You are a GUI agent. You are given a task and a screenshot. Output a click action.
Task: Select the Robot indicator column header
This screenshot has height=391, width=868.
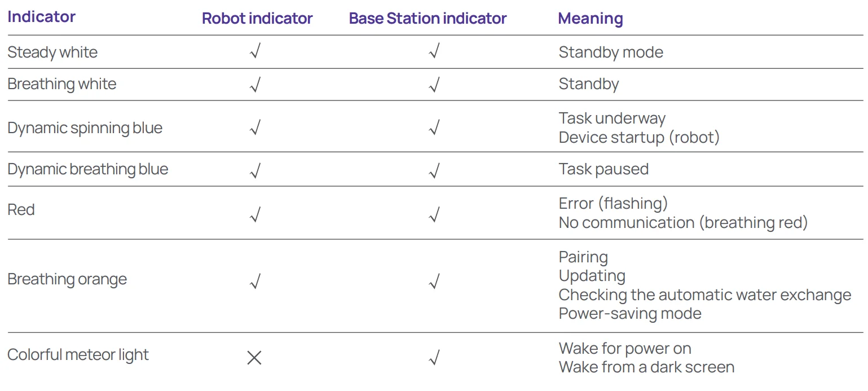[x=257, y=18]
